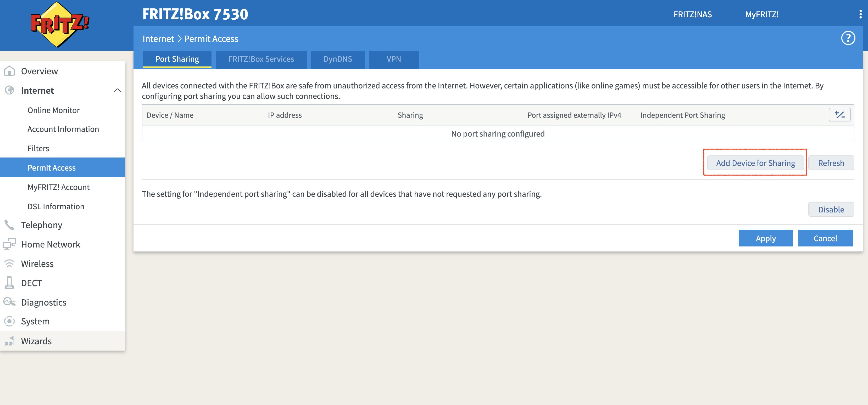This screenshot has height=405, width=868.
Task: Click the Overview house icon
Action: (x=9, y=71)
